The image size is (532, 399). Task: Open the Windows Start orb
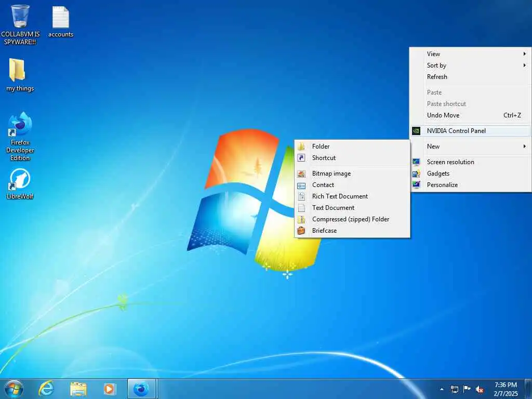click(x=14, y=389)
